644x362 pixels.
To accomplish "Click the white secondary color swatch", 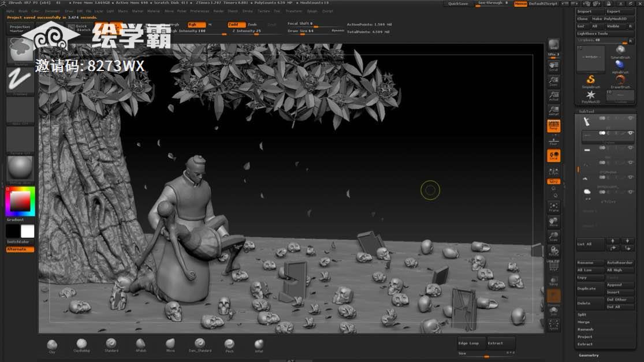I will click(x=28, y=231).
